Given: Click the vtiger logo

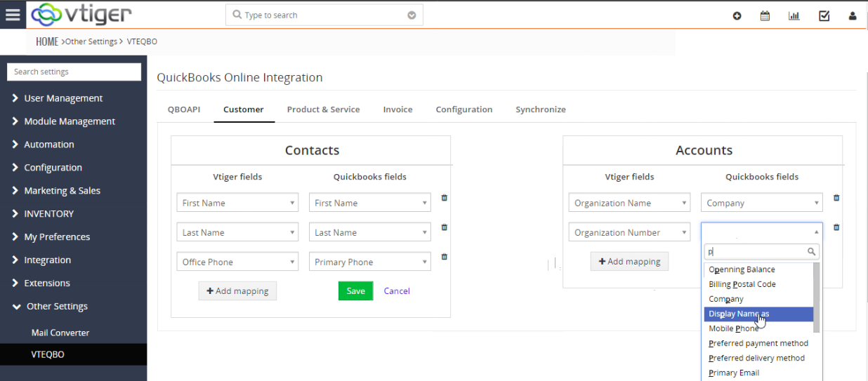Looking at the screenshot, I should (81, 15).
